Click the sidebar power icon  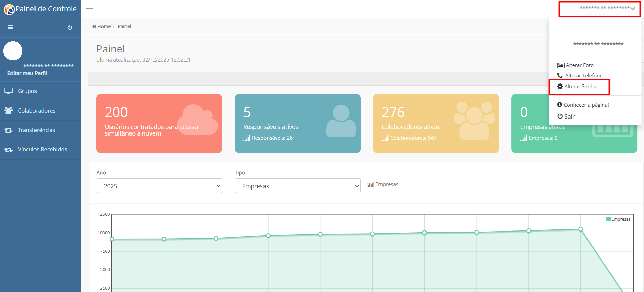[70, 27]
